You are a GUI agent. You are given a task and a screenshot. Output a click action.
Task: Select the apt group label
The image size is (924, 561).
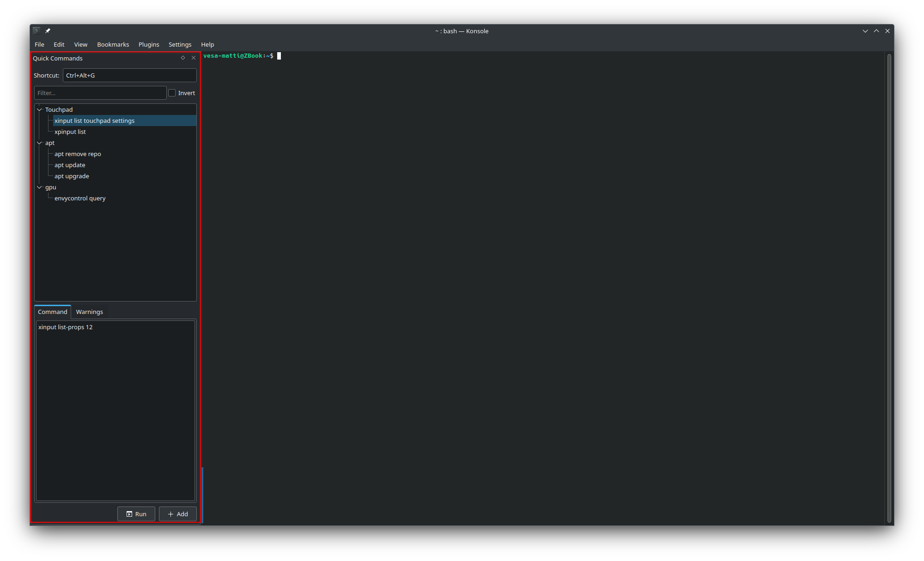click(50, 143)
